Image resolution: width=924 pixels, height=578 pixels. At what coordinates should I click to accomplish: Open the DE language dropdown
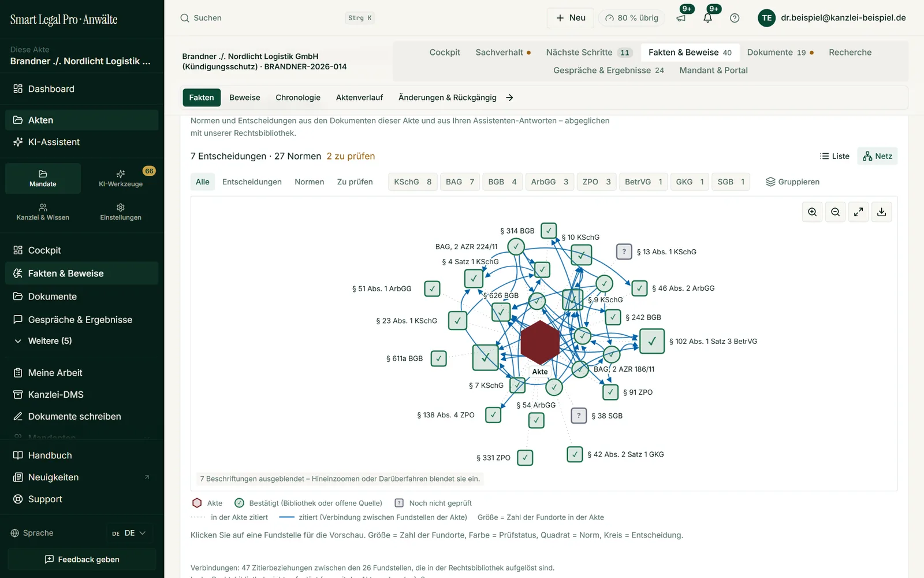(129, 533)
